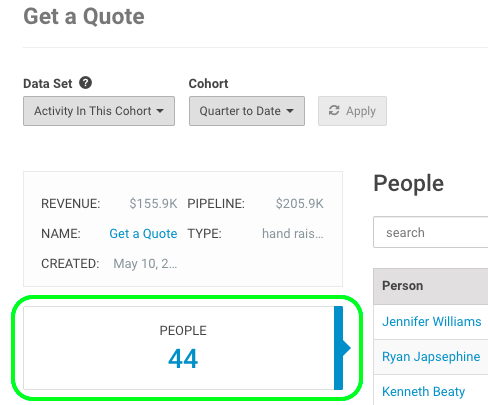The height and width of the screenshot is (405, 488).
Task: Click the caret beside Activity In This Cohort
Action: tap(160, 111)
